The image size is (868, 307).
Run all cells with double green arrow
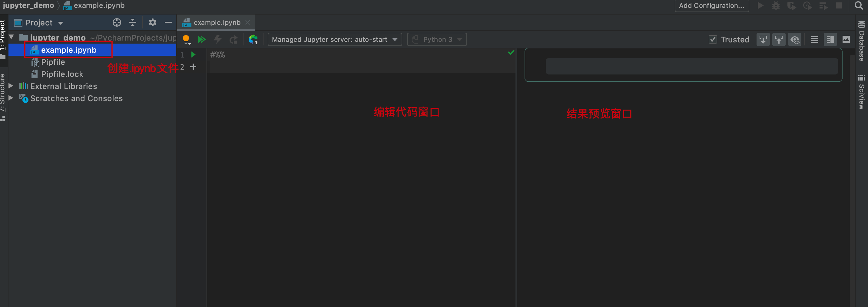[x=201, y=39]
